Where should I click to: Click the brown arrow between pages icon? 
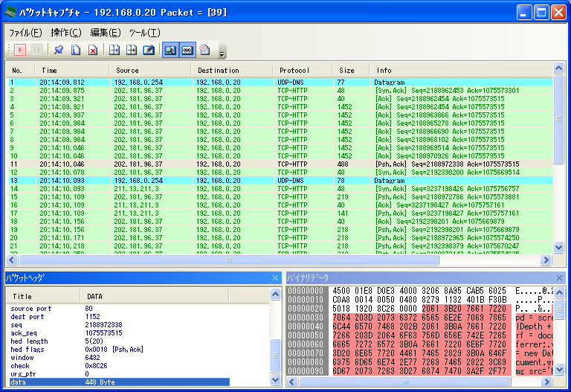[x=132, y=50]
